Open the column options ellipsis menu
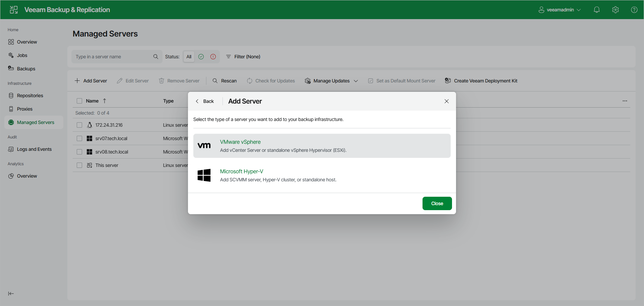The width and height of the screenshot is (644, 306). point(625,101)
